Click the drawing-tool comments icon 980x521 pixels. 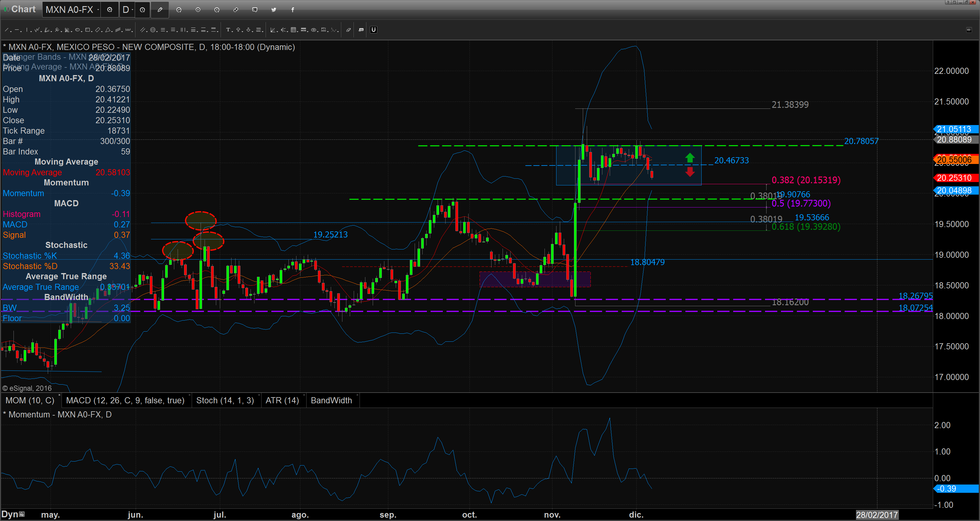pyautogui.click(x=361, y=30)
